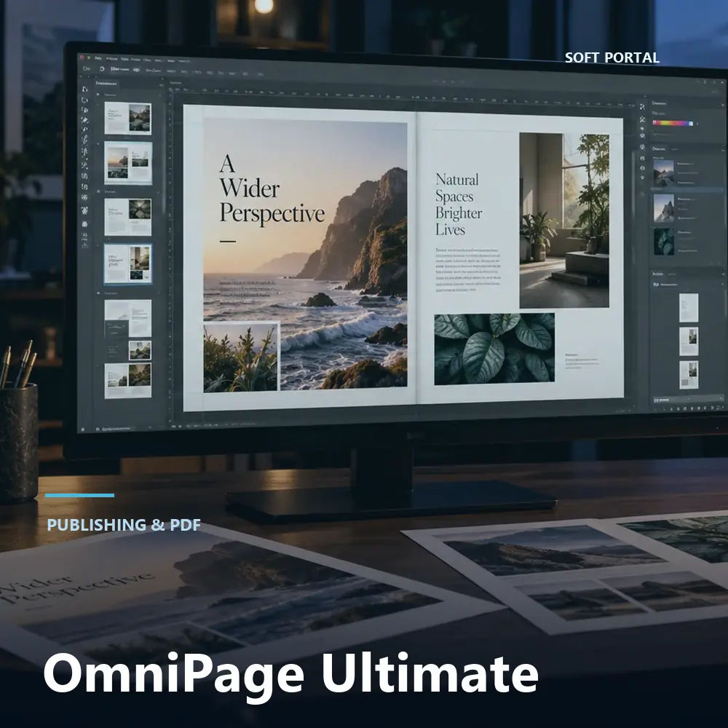728x728 pixels.
Task: Open the middle page thumbnail in bottom-right panel
Action: (689, 341)
